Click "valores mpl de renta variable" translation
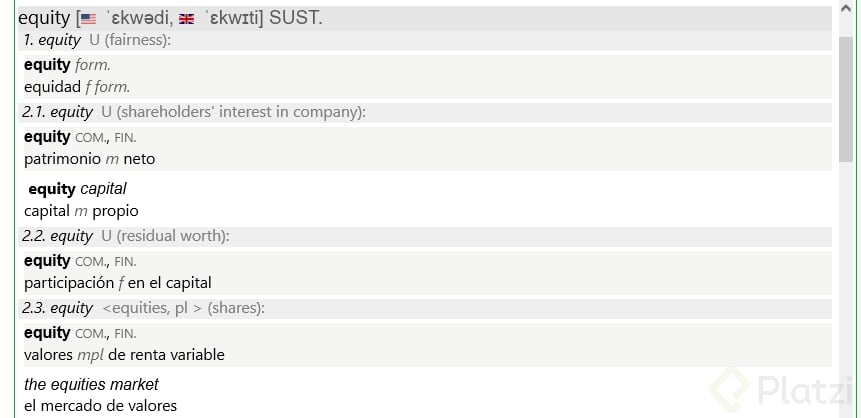This screenshot has height=418, width=861. tap(124, 355)
